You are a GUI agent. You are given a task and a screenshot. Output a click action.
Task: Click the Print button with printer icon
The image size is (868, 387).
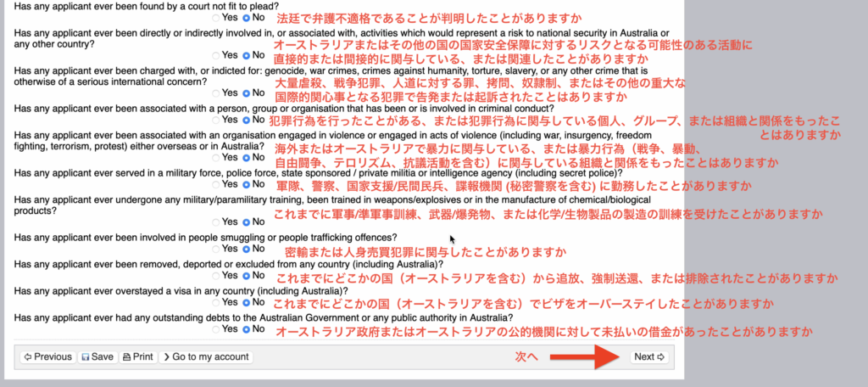click(x=138, y=356)
